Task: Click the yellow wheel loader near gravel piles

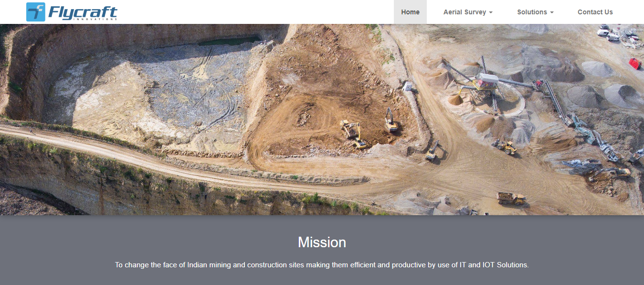Action: tap(506, 146)
